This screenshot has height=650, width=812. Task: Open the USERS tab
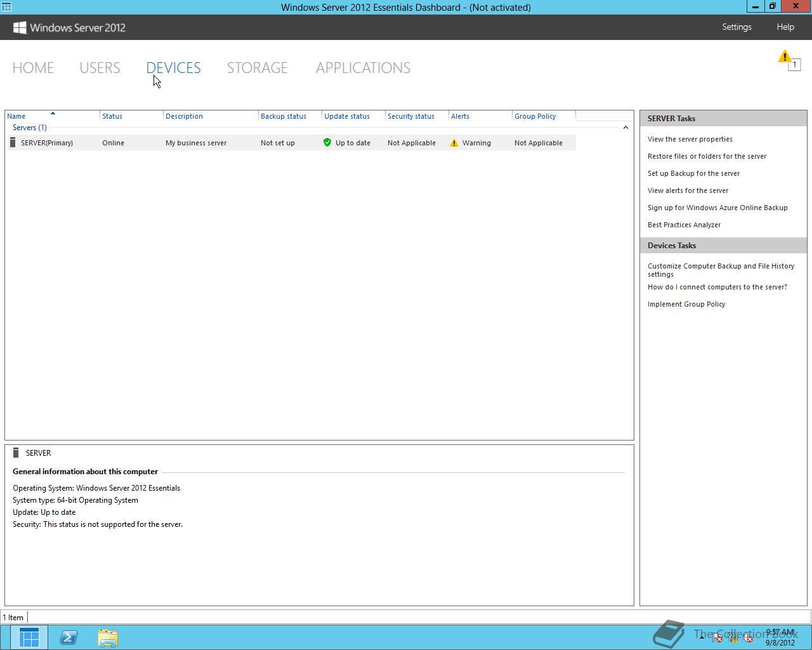[x=100, y=68]
